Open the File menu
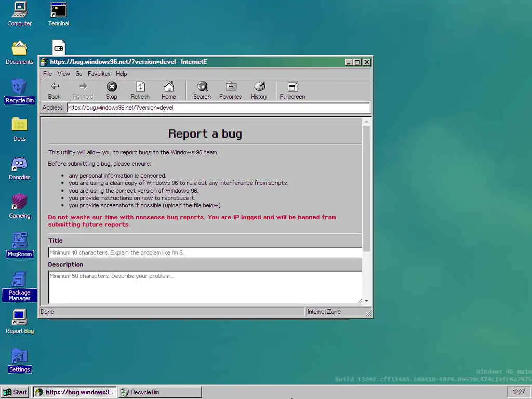Screen dimensions: 532x399 coord(47,74)
